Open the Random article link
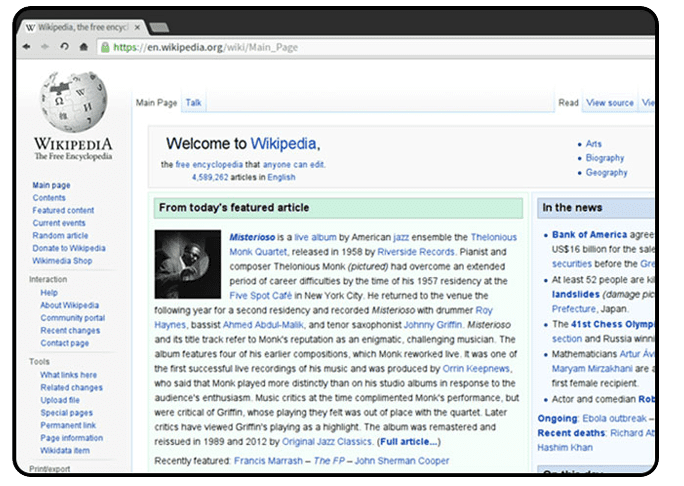Image resolution: width=684 pixels, height=486 pixels. coord(60,236)
